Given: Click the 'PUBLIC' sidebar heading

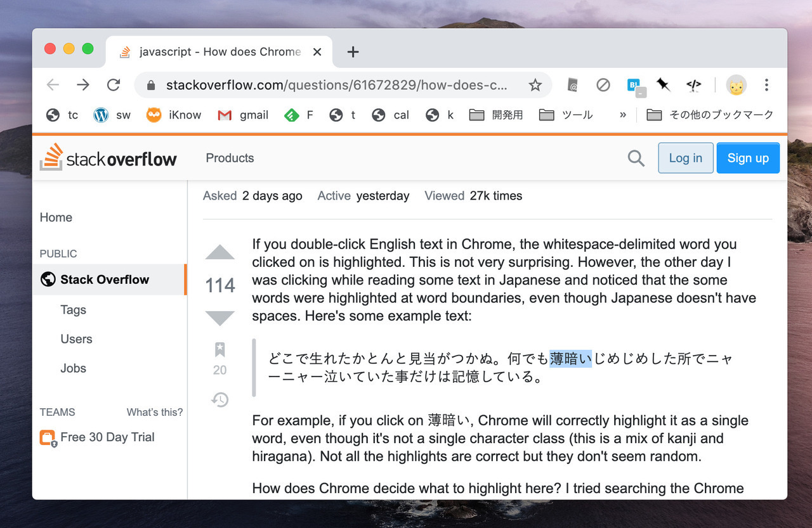Looking at the screenshot, I should point(58,254).
